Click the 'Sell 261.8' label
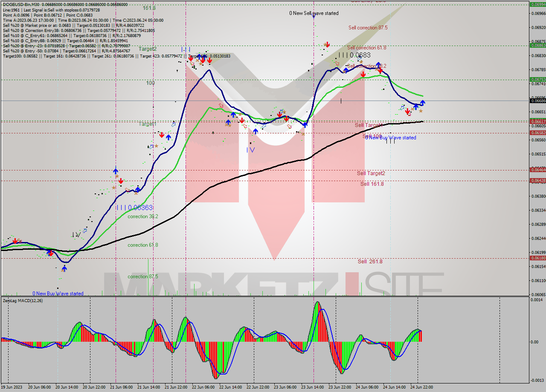Viewport: 546px width, 392px height. point(370,262)
